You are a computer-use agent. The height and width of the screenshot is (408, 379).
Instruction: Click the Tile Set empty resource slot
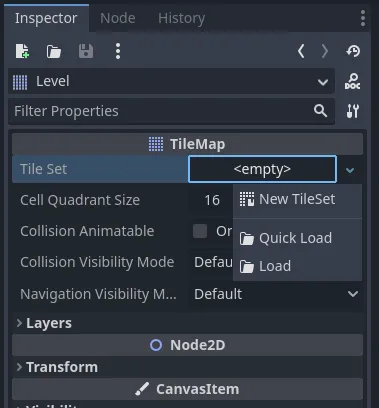pos(262,169)
